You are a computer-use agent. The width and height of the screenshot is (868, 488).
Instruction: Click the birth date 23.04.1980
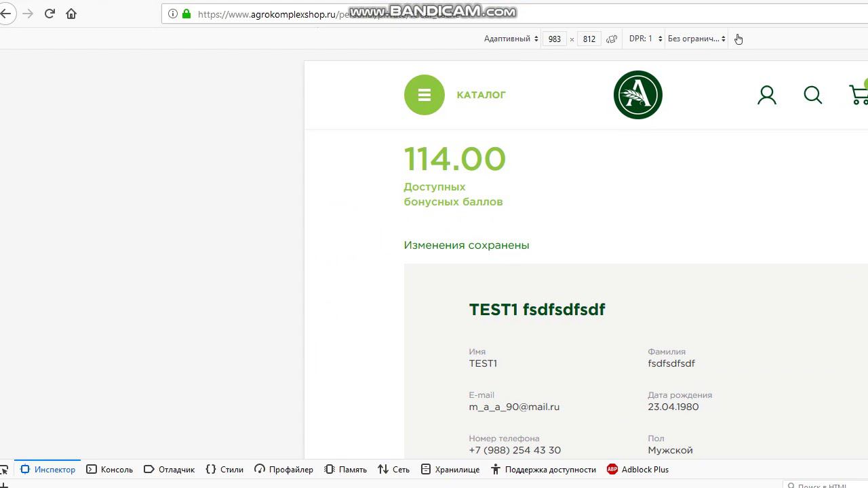pos(673,407)
